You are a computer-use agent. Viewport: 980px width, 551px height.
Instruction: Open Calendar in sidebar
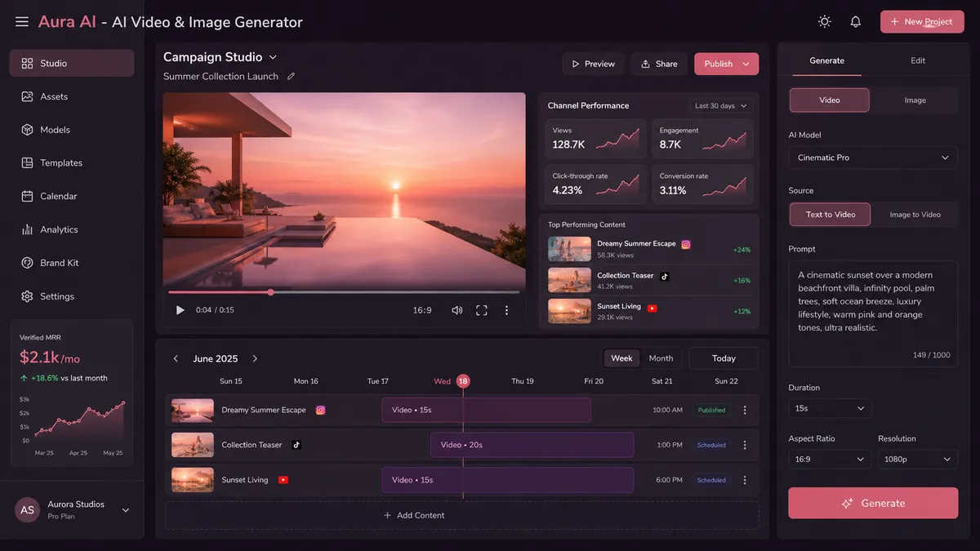click(x=72, y=196)
